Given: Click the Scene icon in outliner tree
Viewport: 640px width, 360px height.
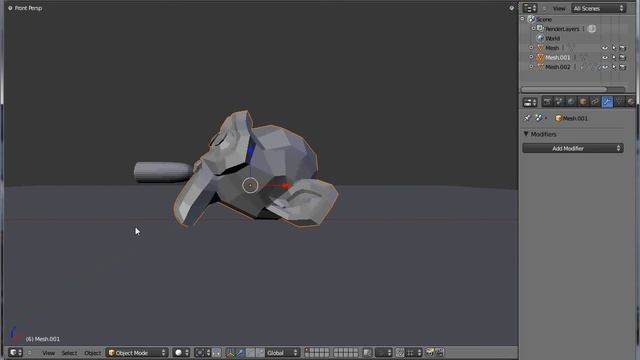Looking at the screenshot, I should coord(531,19).
